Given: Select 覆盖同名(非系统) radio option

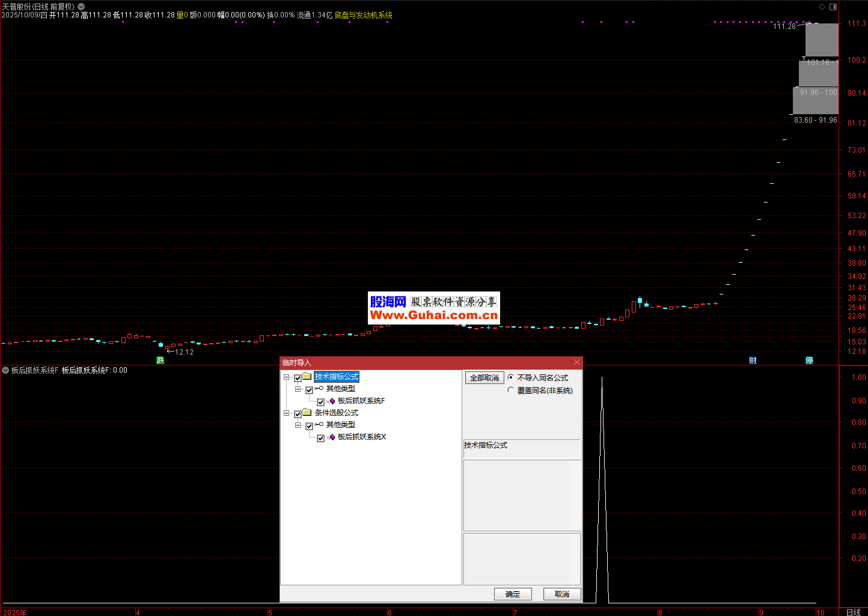Looking at the screenshot, I should [511, 390].
